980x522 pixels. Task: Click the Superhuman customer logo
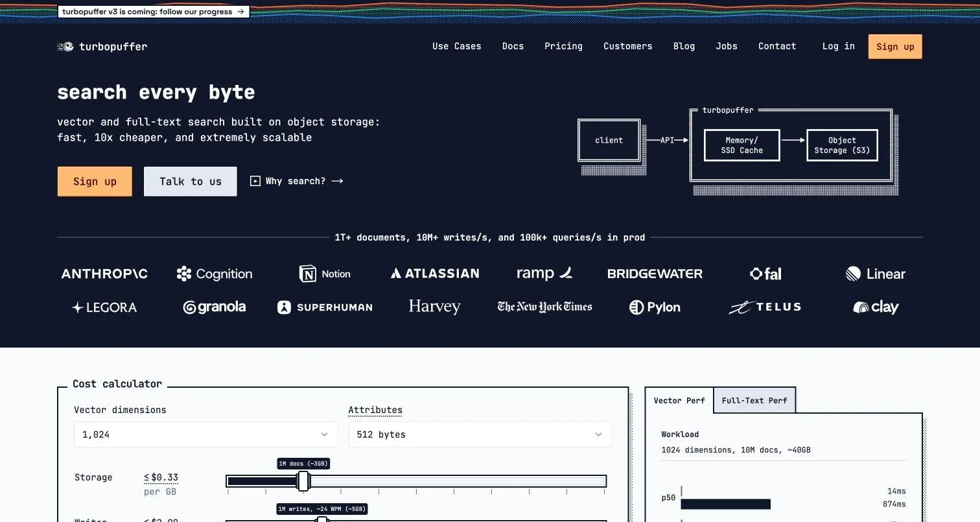click(x=325, y=307)
